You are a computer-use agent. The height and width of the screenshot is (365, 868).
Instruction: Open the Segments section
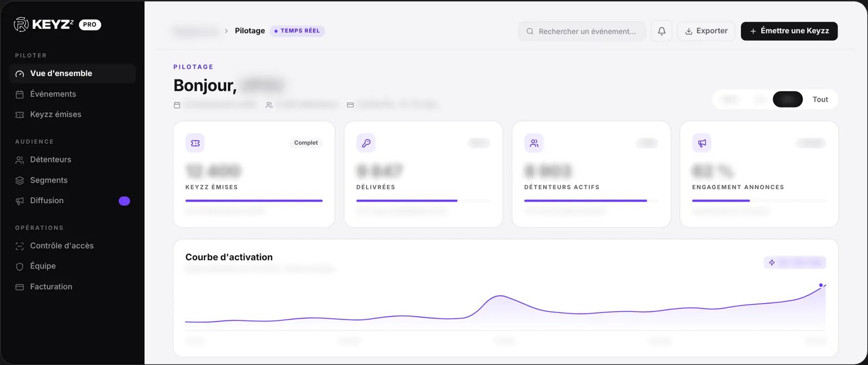tap(72, 180)
